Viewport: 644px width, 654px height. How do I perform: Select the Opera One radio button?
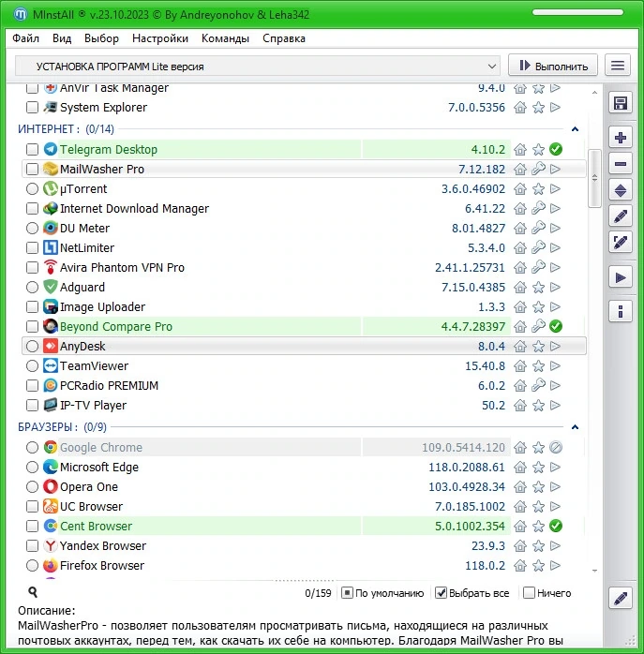[32, 486]
